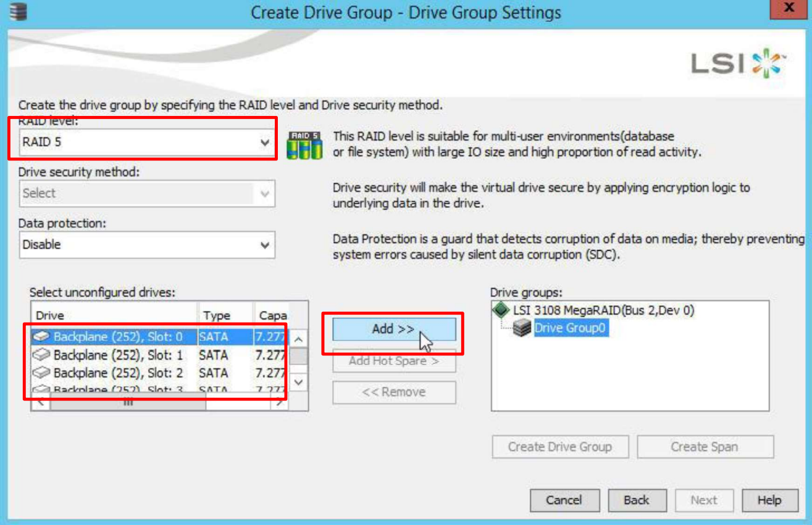Click the horizontal scrollbar thumb in drive list
Image resolution: width=812 pixels, height=525 pixels.
[128, 403]
